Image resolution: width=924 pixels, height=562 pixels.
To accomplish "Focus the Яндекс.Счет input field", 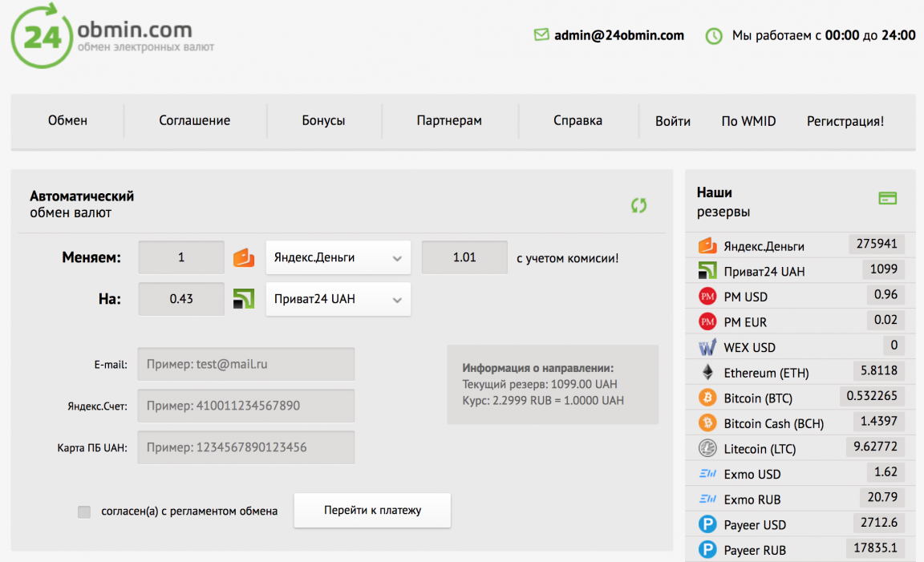I will pyautogui.click(x=246, y=406).
